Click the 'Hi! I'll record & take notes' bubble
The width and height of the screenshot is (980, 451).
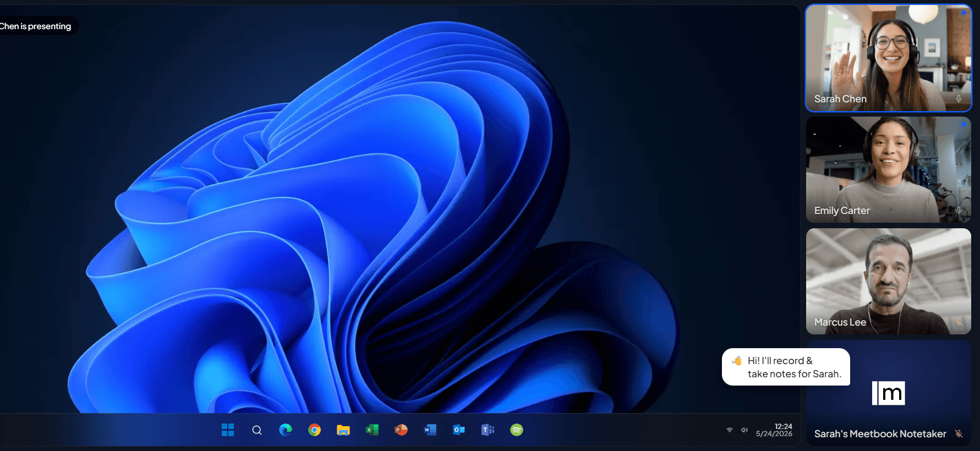pos(786,367)
